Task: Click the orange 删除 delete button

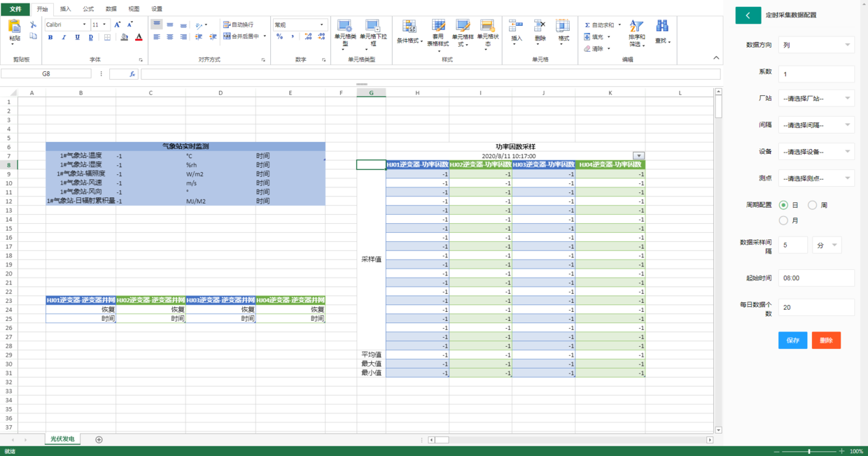Action: tap(826, 341)
